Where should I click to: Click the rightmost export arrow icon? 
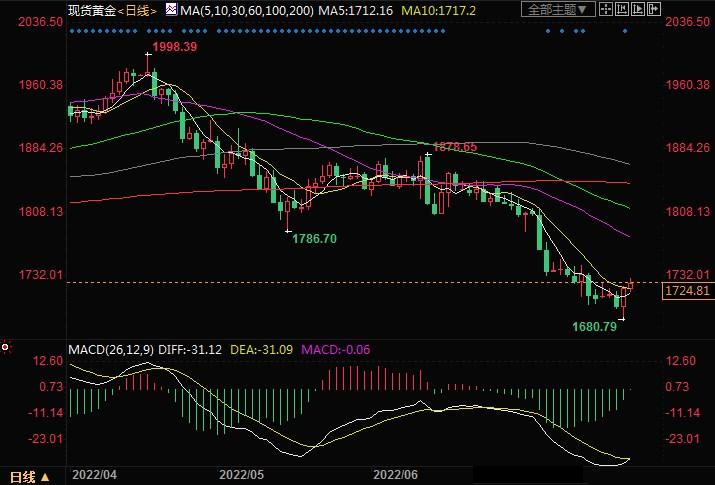657,9
